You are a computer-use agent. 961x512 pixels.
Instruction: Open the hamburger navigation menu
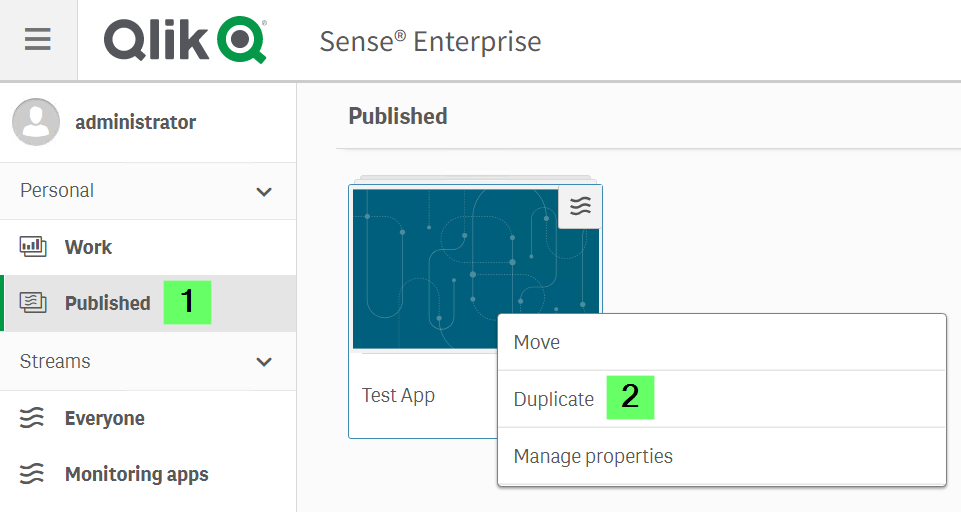pos(38,40)
